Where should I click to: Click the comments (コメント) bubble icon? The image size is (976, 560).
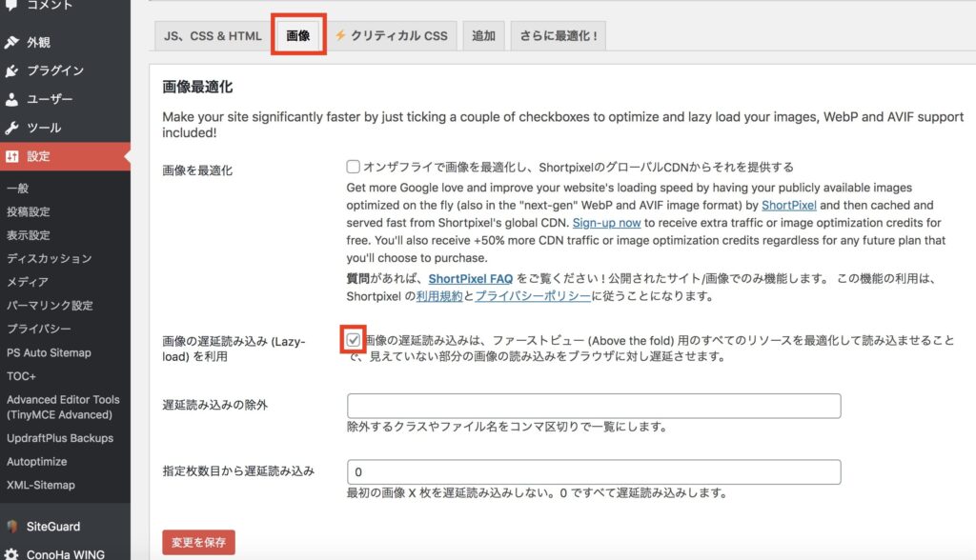click(x=11, y=5)
